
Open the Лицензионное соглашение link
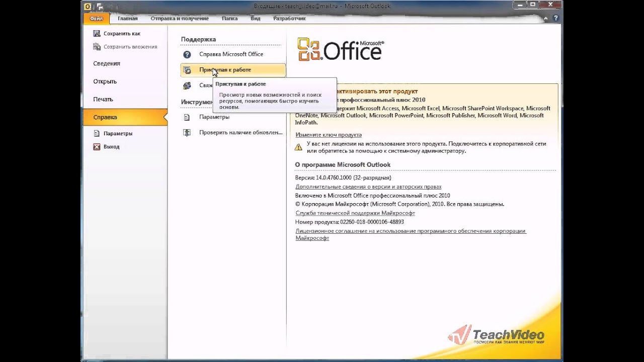click(x=411, y=234)
